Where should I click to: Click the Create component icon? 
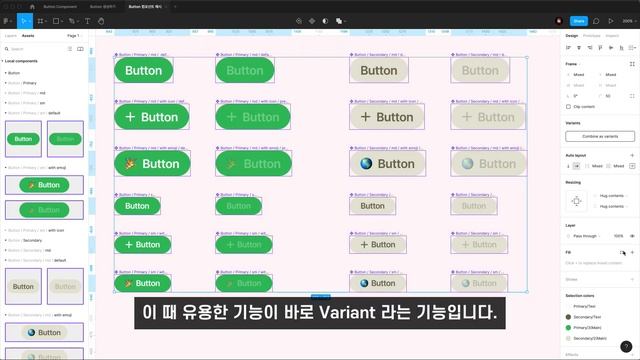click(312, 21)
